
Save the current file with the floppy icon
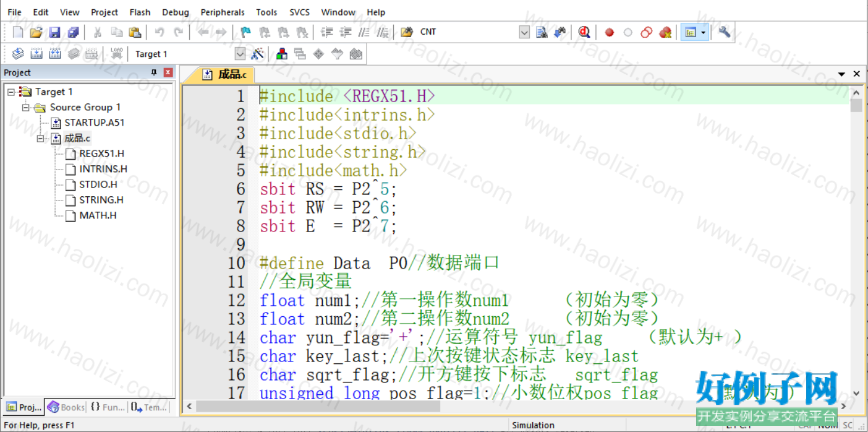click(x=54, y=32)
